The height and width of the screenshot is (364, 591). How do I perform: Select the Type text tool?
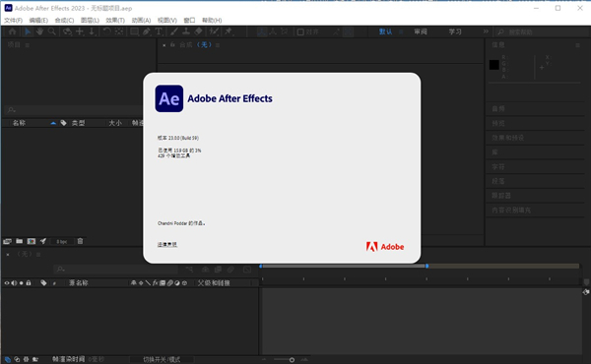tap(159, 31)
